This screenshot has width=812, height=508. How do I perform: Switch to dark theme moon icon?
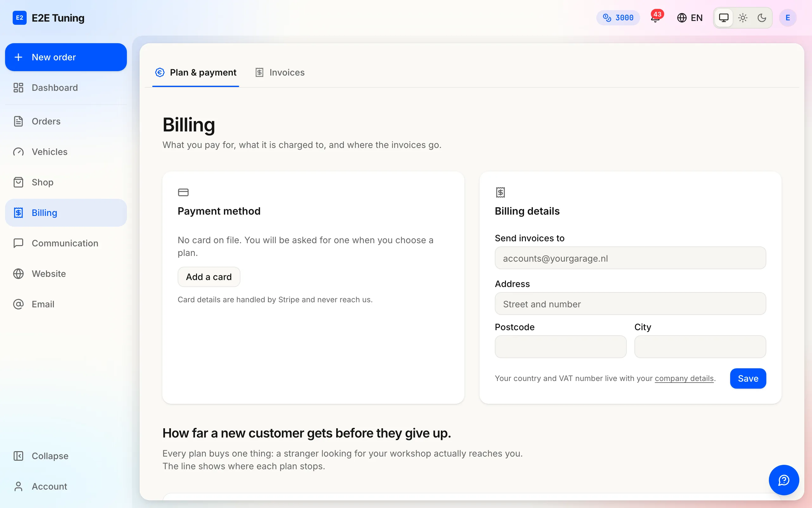pyautogui.click(x=762, y=18)
